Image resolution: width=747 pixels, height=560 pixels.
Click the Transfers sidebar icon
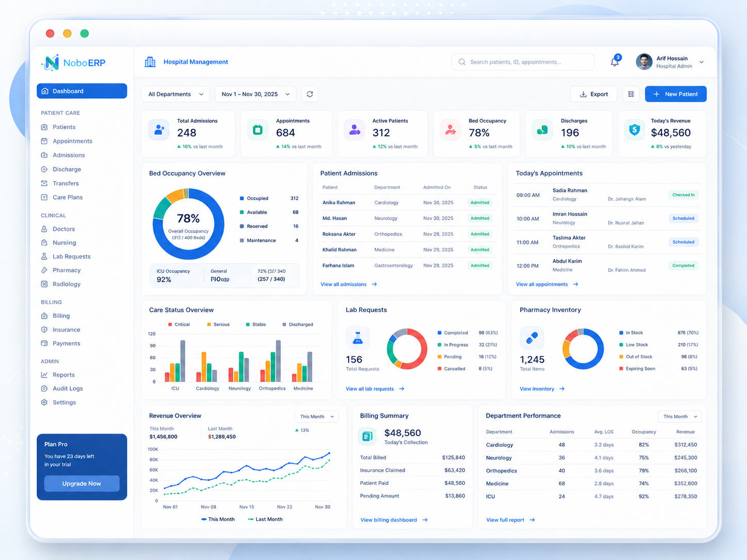tap(44, 183)
